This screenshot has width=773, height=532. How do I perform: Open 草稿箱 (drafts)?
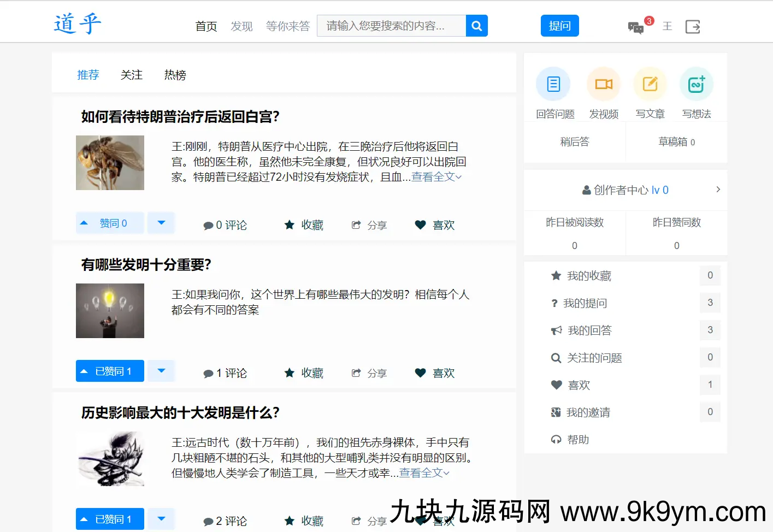point(676,141)
